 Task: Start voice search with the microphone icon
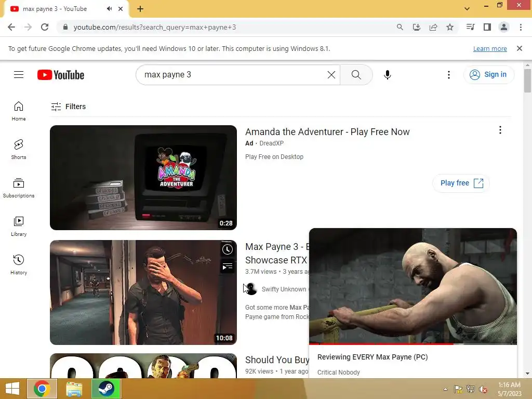point(387,75)
